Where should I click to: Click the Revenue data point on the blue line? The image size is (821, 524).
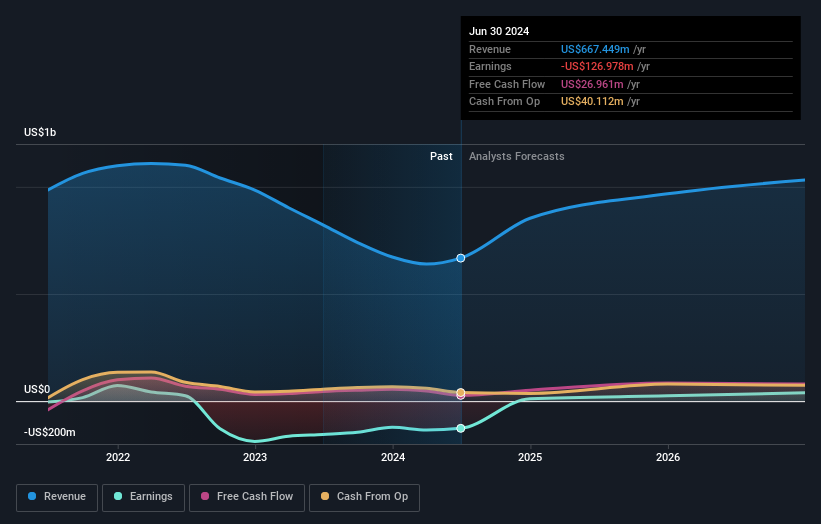[x=461, y=258]
